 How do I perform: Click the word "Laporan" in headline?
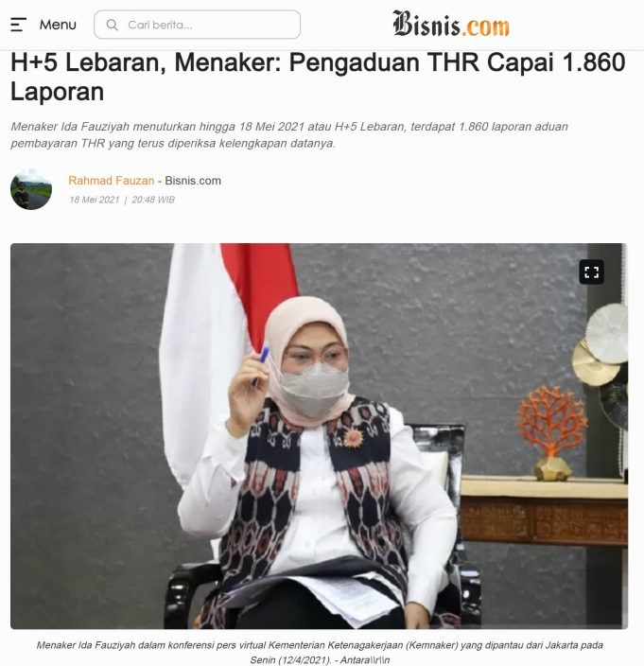point(58,92)
